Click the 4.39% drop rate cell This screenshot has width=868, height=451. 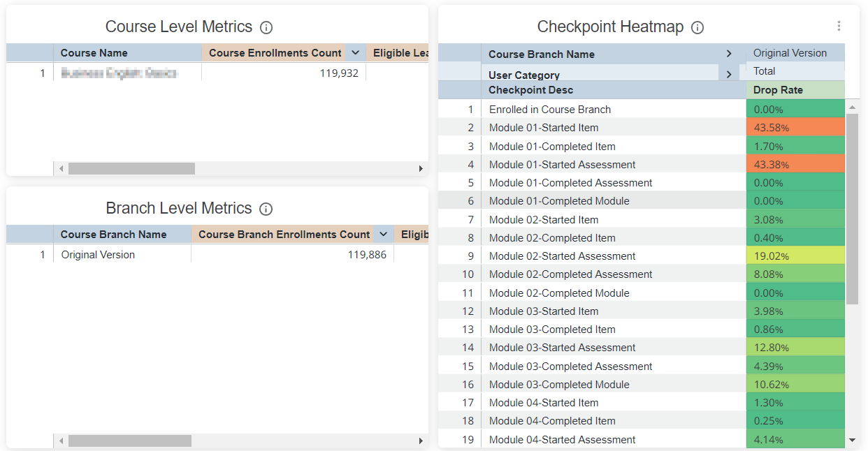click(795, 366)
